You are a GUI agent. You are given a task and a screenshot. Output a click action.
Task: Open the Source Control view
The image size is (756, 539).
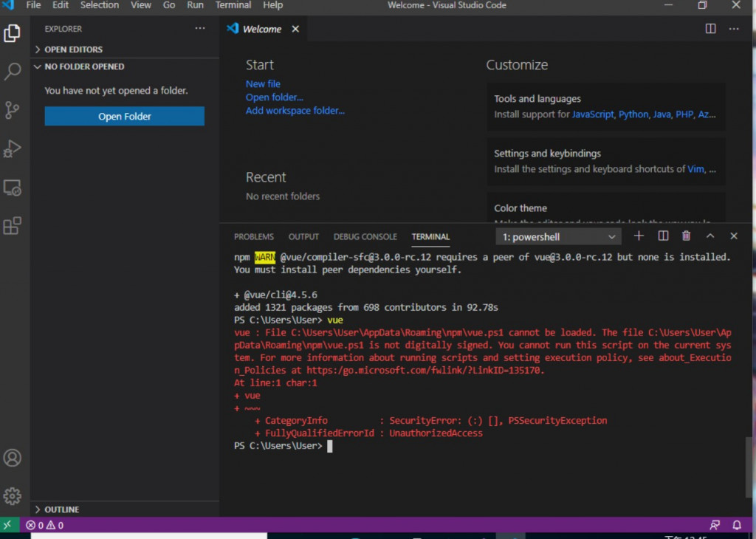tap(12, 110)
